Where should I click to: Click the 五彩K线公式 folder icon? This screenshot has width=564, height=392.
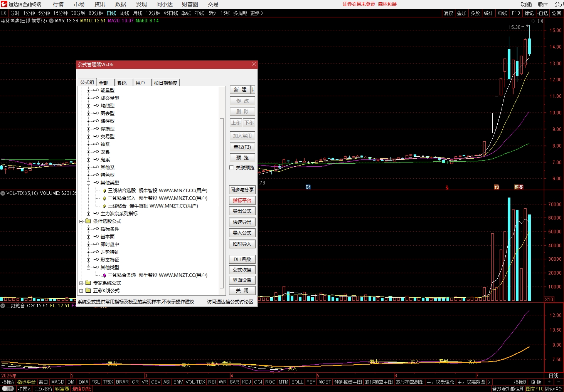88,290
